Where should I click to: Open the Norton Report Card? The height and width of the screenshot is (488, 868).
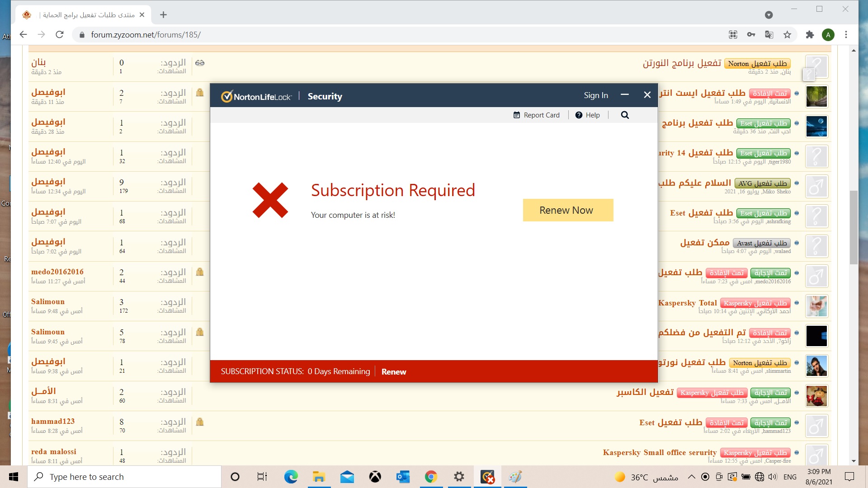coord(536,115)
